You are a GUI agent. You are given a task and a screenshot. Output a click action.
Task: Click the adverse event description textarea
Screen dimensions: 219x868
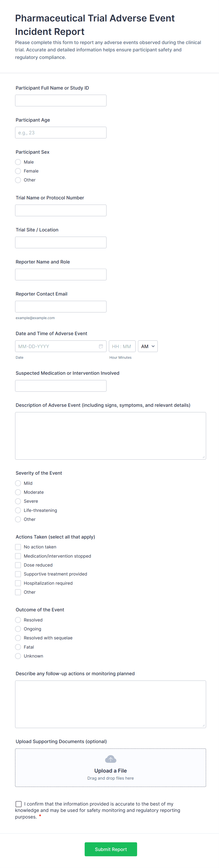click(110, 435)
